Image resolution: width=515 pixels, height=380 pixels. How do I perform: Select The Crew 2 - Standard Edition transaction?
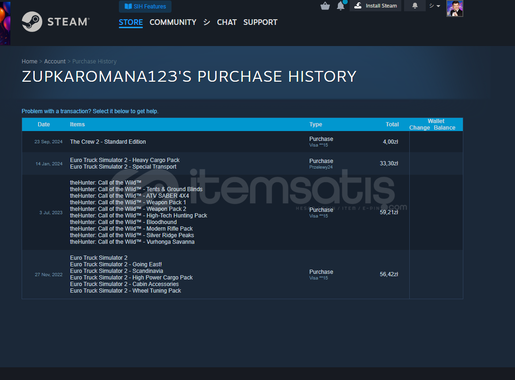click(x=242, y=142)
